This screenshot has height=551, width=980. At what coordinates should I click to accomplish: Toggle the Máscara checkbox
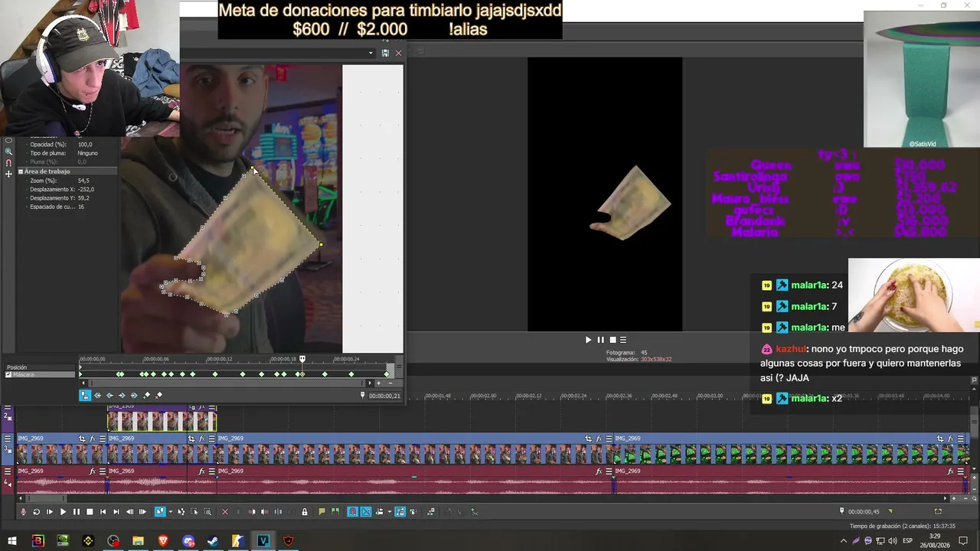click(x=8, y=375)
